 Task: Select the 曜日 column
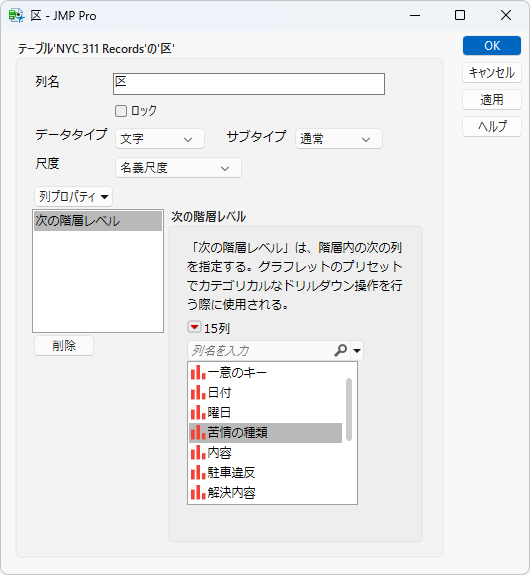[266, 413]
